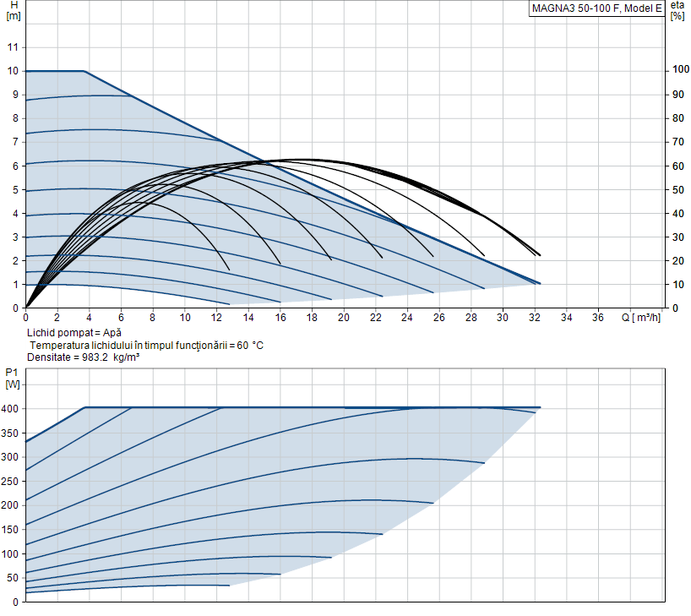Image resolution: width=691 pixels, height=616 pixels.
Task: Click the H [m] axis title
Action: [x=14, y=11]
